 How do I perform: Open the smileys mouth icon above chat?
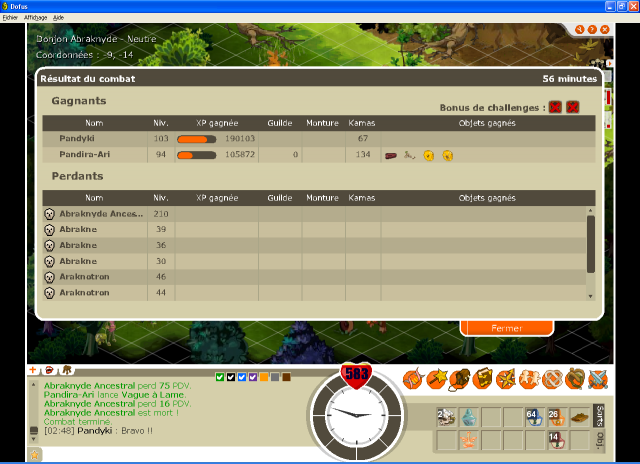(49, 370)
